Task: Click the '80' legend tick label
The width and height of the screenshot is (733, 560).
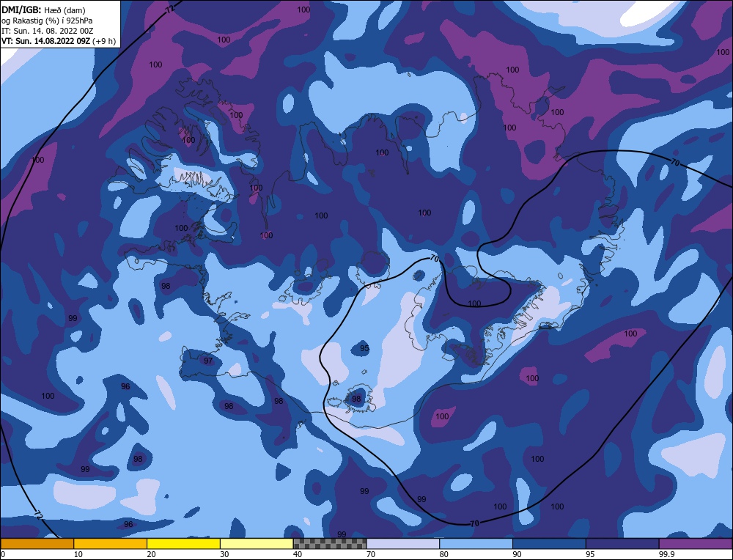Action: tap(444, 554)
